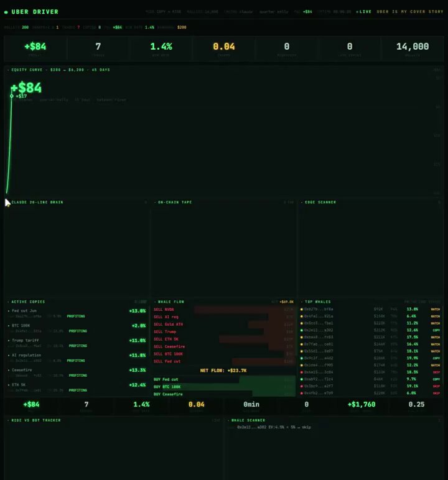Click the SELL NVDA flow bar
Image resolution: width=448 pixels, height=480 pixels.
(224, 310)
